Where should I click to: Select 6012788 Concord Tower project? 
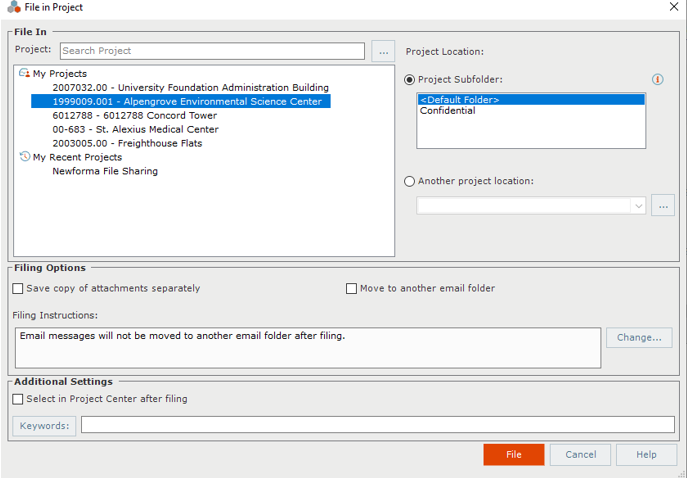tap(135, 116)
